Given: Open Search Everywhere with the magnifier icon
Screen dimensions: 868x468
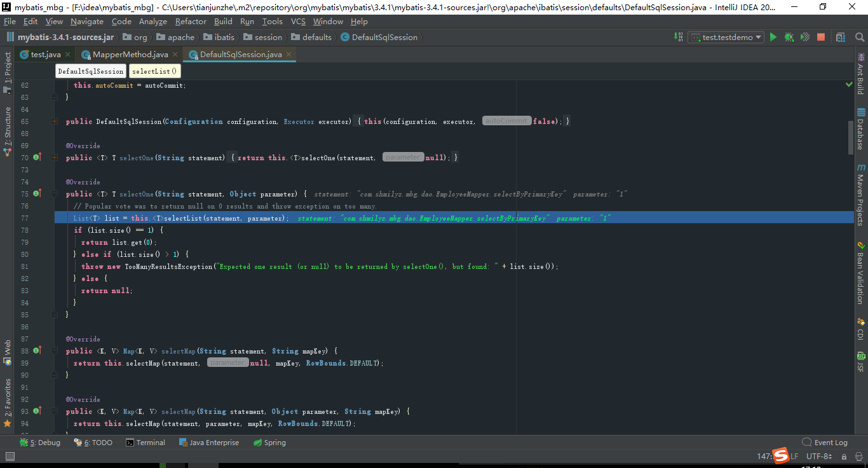Looking at the screenshot, I should pos(860,37).
